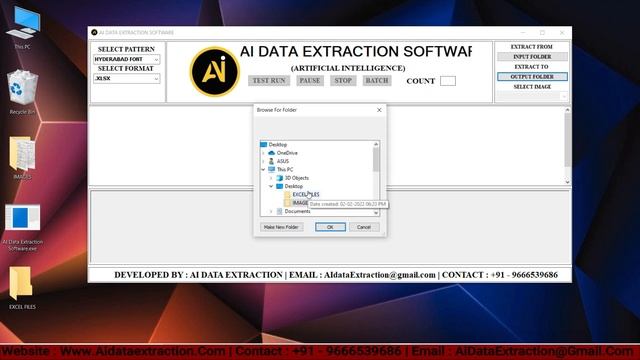
Task: Click Make New Folder in the dialog
Action: click(282, 227)
